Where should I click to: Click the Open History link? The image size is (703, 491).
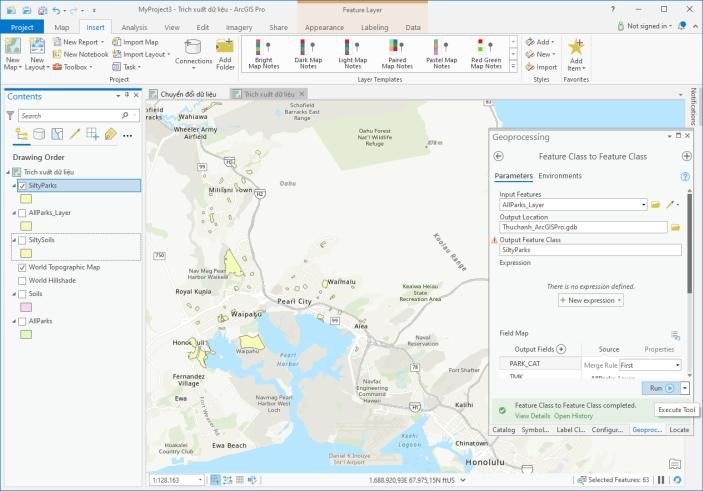click(573, 416)
